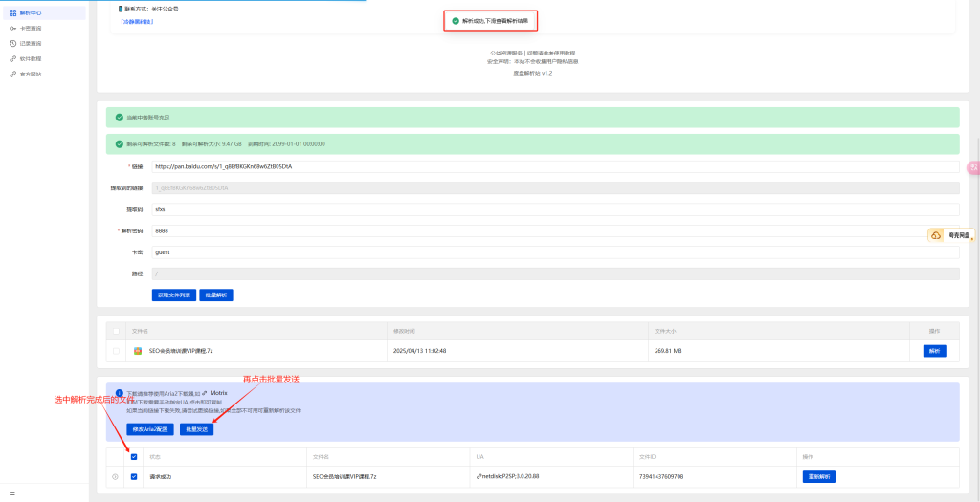Click the 7z file icon in file list
980x502 pixels.
(x=138, y=351)
